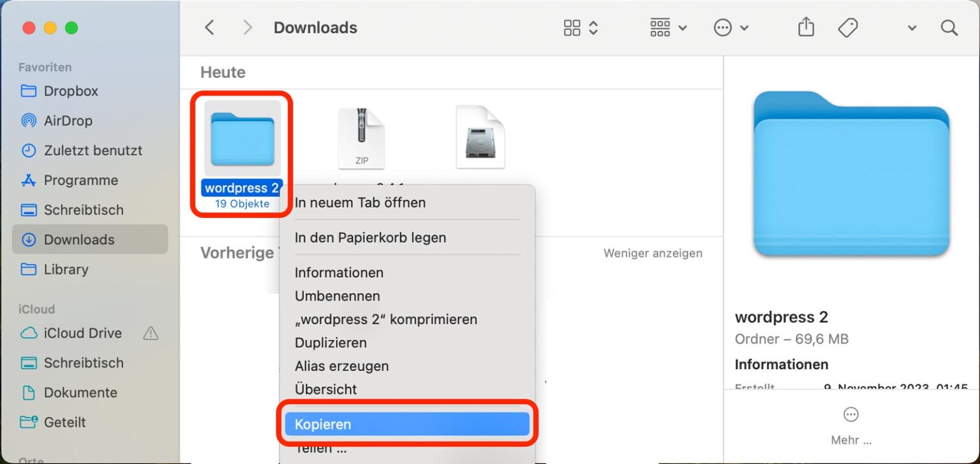
Task: Select the ZIP archive file
Action: [x=362, y=138]
